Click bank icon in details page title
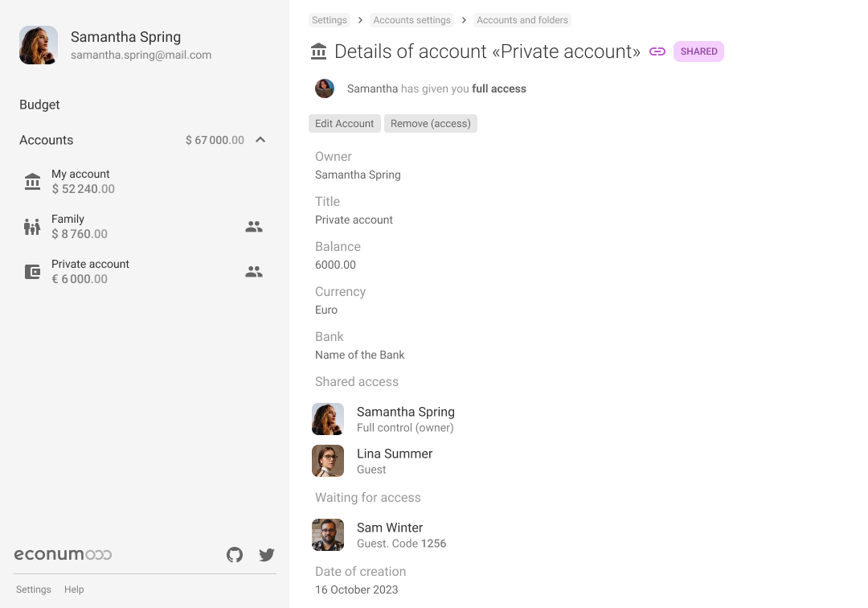This screenshot has width=868, height=608. click(x=319, y=51)
